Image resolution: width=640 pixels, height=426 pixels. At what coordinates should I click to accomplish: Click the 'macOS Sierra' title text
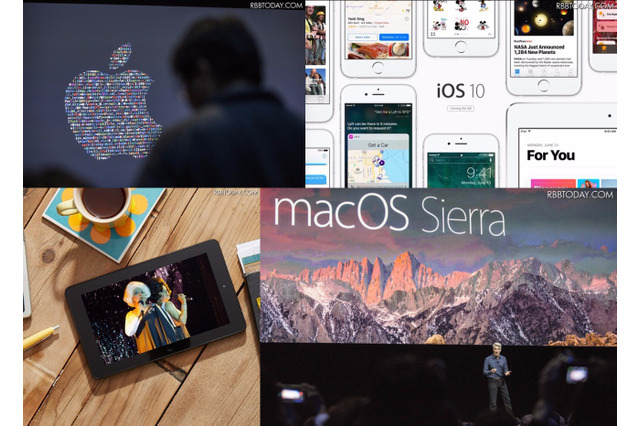point(390,214)
